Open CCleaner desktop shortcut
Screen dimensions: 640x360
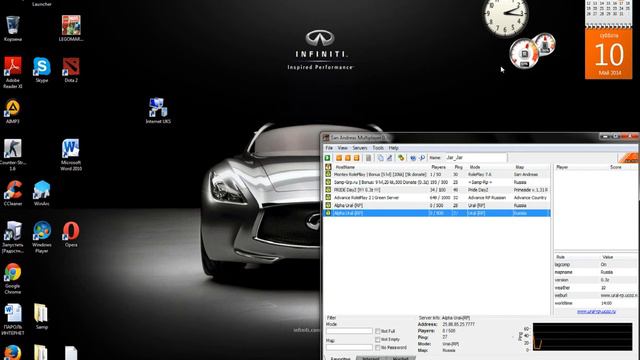click(x=13, y=193)
